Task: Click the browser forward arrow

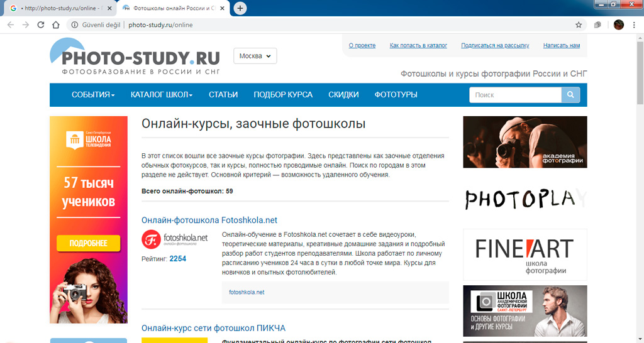Action: point(26,25)
